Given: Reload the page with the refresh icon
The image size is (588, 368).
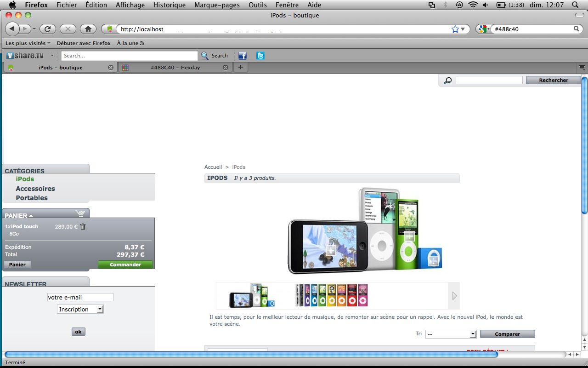Looking at the screenshot, I should 47,29.
